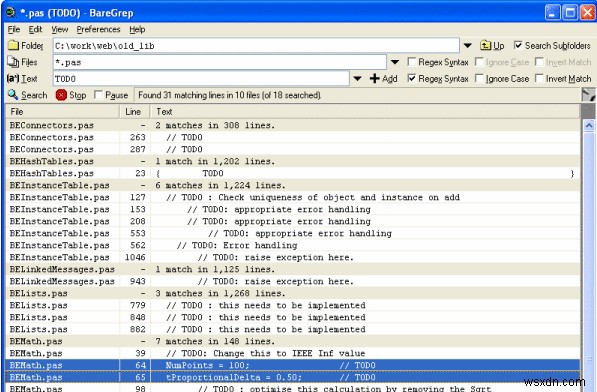Click the Files button label
The image size is (597, 392).
click(29, 62)
